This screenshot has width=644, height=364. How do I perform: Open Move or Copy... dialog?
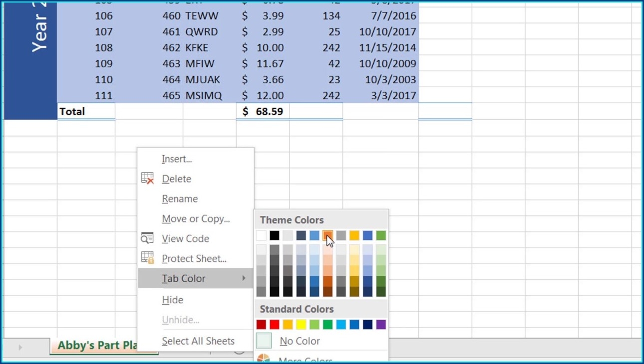(x=196, y=219)
